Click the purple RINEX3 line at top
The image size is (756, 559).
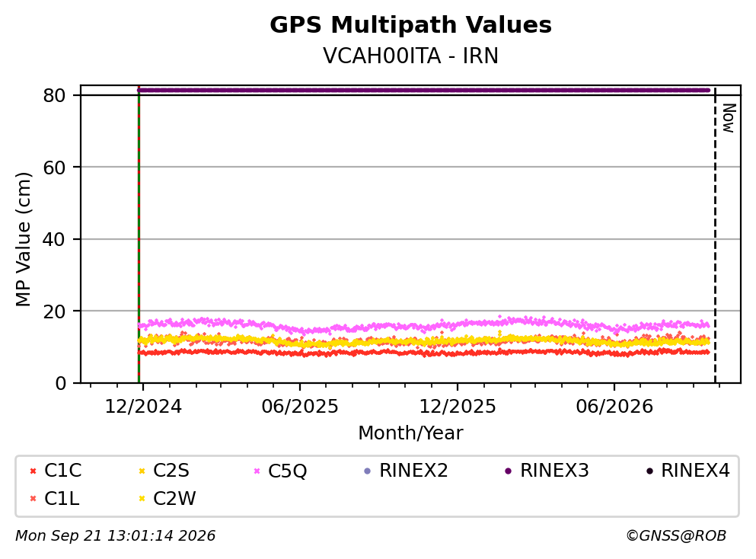point(423,90)
